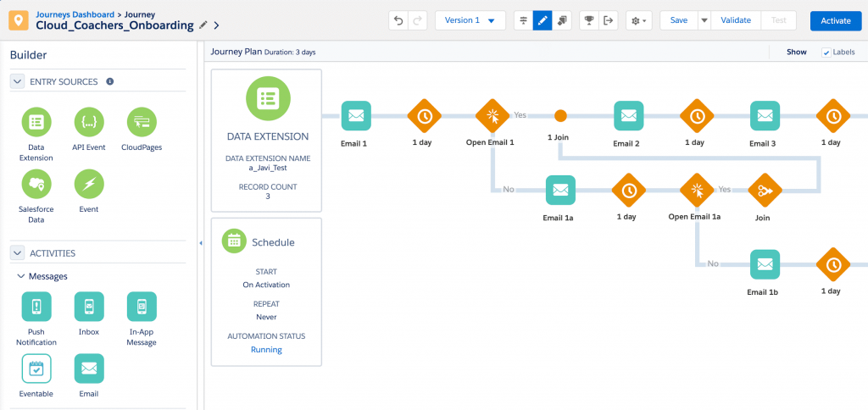The height and width of the screenshot is (410, 868).
Task: Expand the chevron next to journey name
Action: point(216,25)
